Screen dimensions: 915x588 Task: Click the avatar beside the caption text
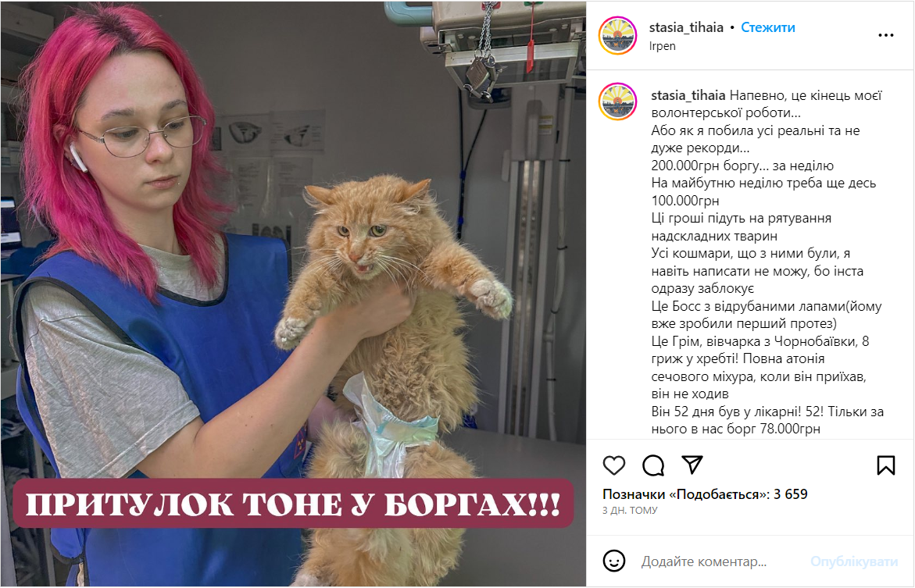[x=617, y=102]
